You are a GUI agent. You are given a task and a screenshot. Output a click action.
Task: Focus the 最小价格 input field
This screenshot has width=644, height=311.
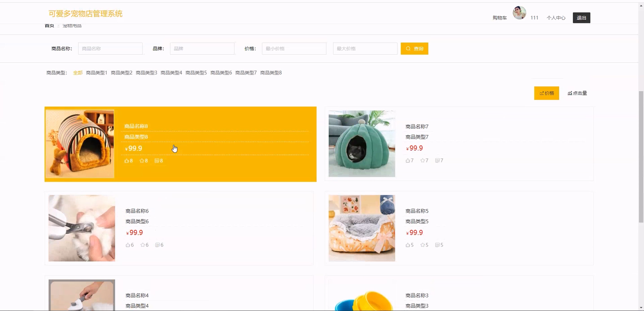click(294, 49)
